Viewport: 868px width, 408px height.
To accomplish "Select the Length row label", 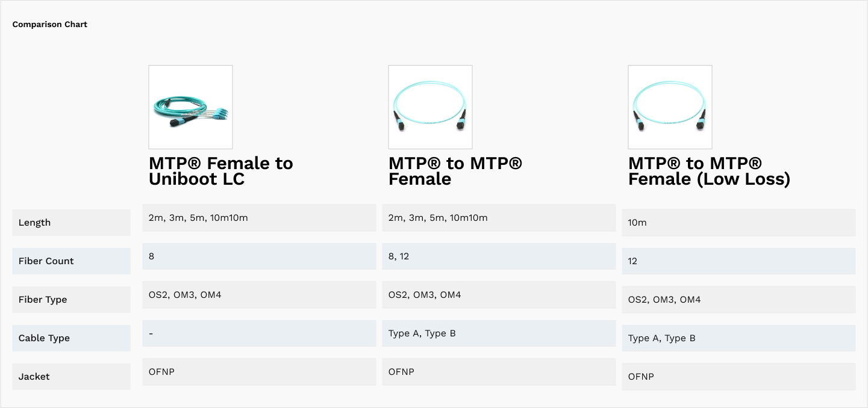I will coord(35,223).
